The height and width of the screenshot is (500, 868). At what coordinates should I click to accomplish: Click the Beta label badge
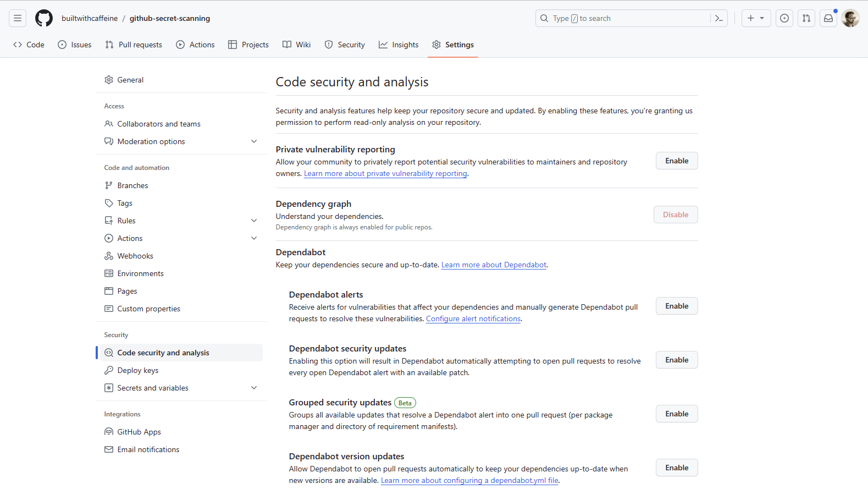click(x=405, y=403)
